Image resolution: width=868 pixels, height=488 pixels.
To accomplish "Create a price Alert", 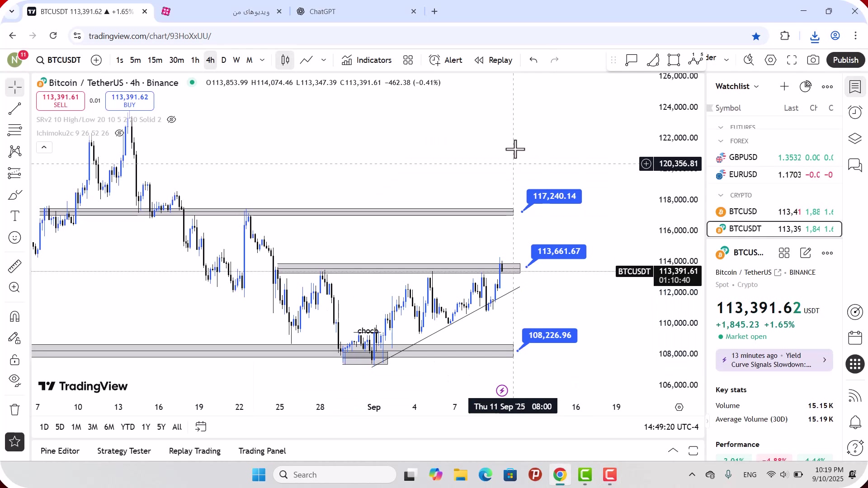I will click(446, 60).
